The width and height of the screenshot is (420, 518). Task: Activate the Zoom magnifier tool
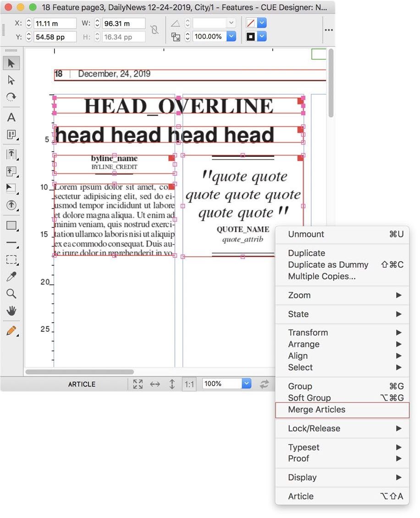tap(11, 294)
